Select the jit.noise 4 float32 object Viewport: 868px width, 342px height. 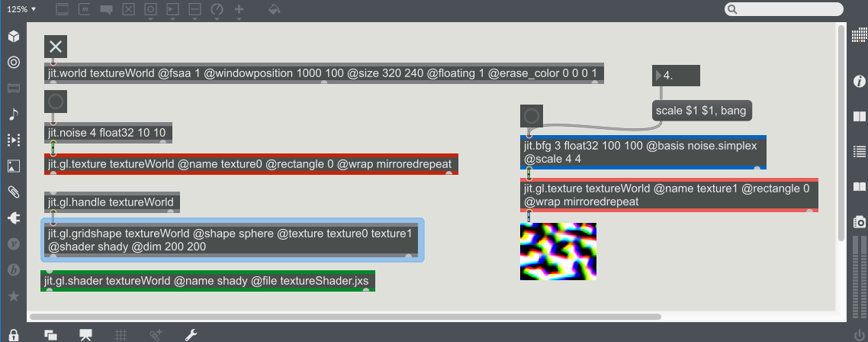108,133
